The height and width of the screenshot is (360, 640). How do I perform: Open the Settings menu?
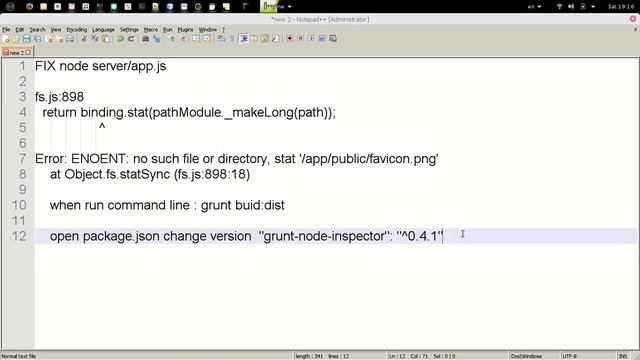coord(129,30)
